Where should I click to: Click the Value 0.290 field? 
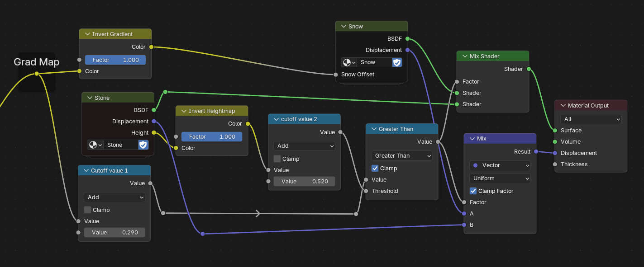(114, 233)
